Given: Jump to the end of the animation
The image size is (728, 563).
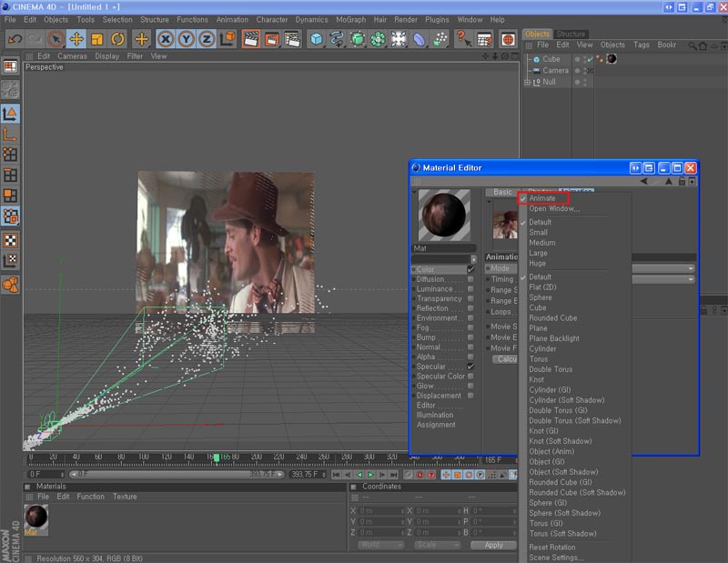Looking at the screenshot, I should pos(394,475).
